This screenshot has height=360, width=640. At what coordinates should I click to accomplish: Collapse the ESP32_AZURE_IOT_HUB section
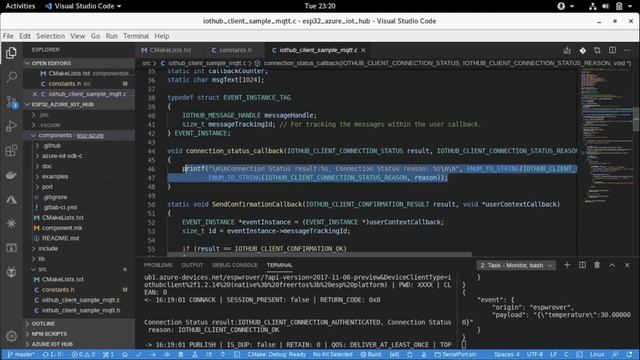tap(78, 104)
